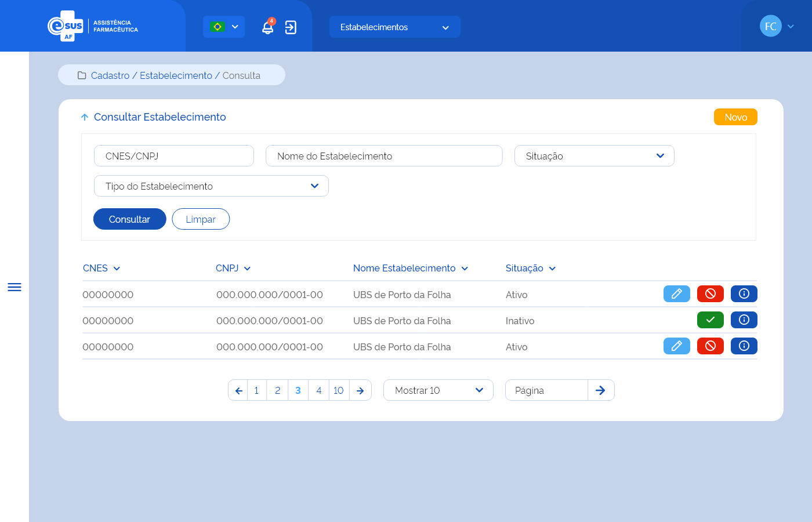Image resolution: width=812 pixels, height=522 pixels.
Task: Edit the last Ativo row with pencil icon
Action: pos(677,346)
